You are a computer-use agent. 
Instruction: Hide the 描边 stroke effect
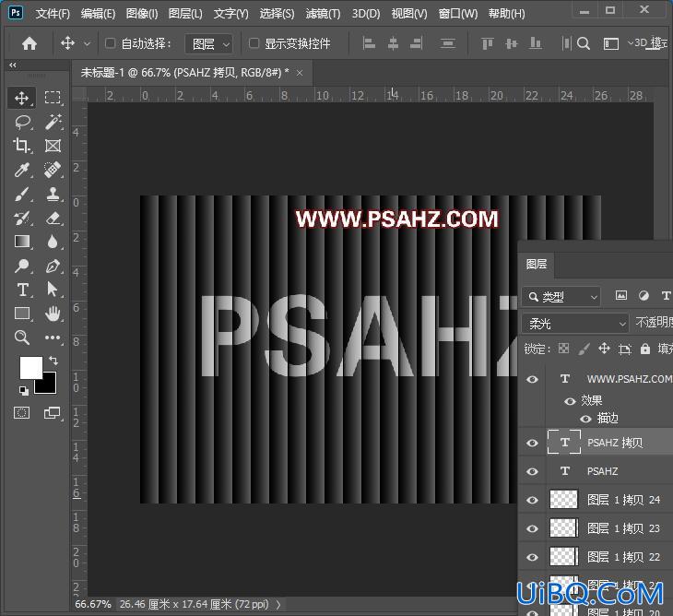pos(585,419)
